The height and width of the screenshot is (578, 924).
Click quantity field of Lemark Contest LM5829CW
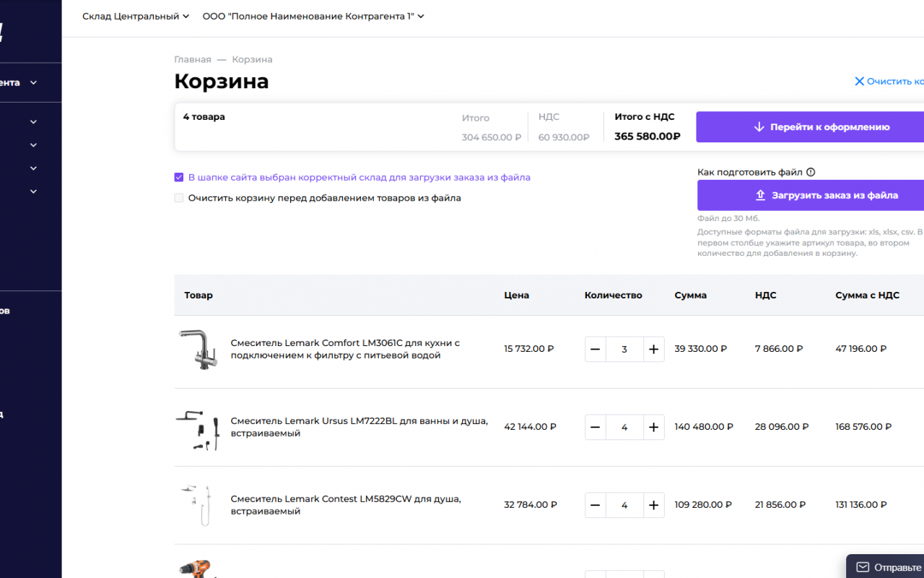pos(624,505)
